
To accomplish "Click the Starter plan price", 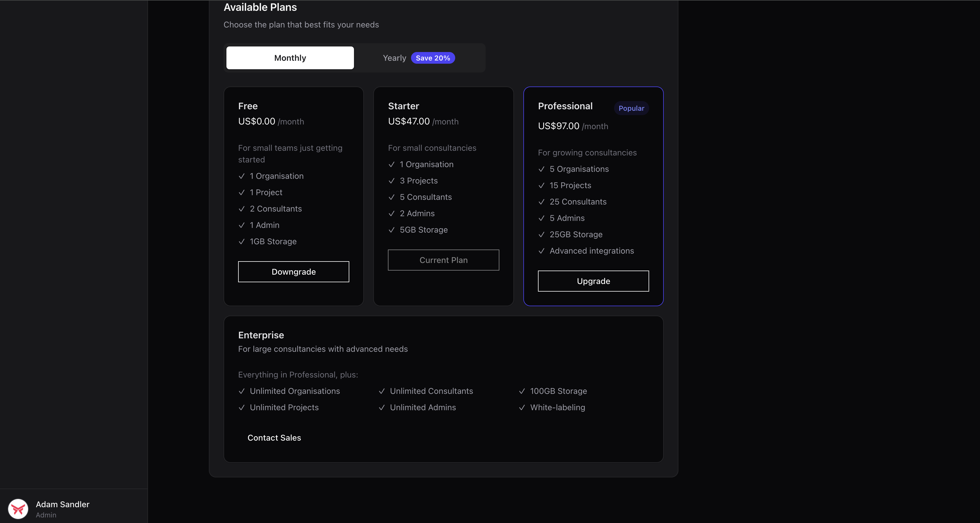I will click(x=409, y=122).
